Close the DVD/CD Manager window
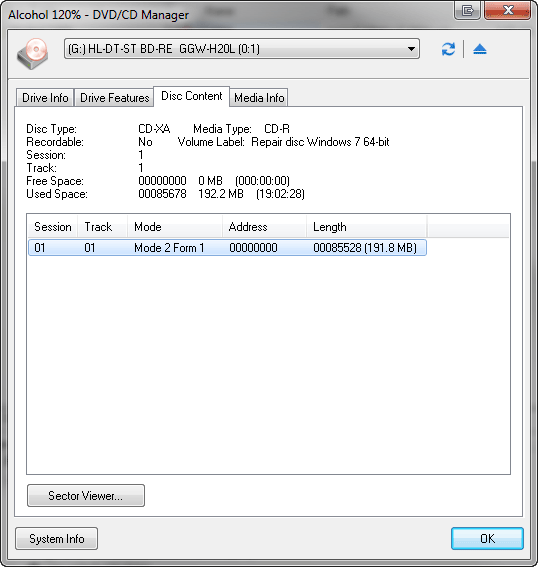The width and height of the screenshot is (538, 567). click(x=508, y=10)
